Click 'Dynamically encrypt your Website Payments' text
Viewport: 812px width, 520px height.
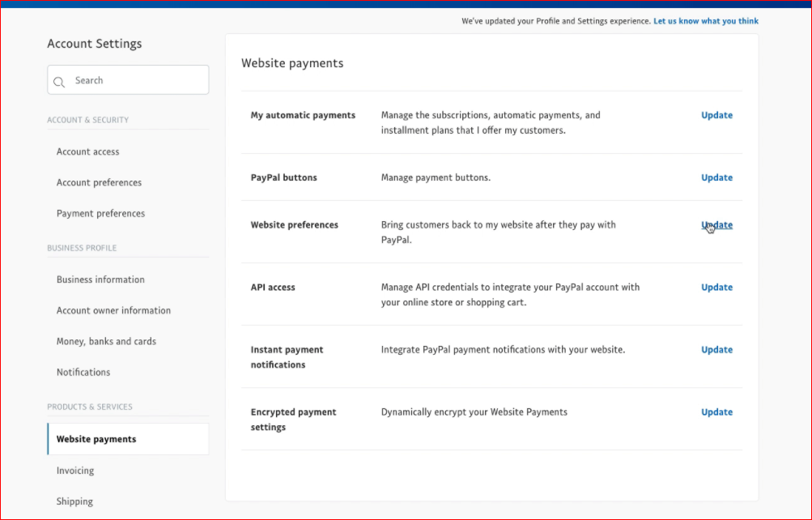(474, 412)
